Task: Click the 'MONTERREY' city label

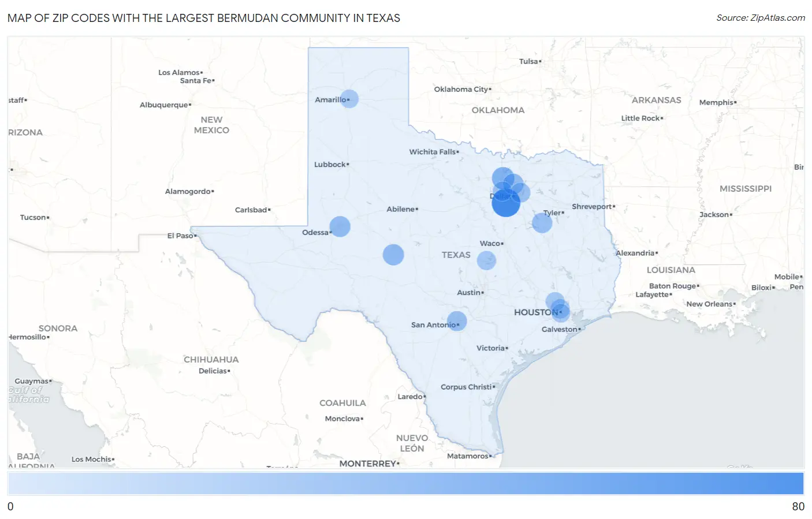Action: 368,464
